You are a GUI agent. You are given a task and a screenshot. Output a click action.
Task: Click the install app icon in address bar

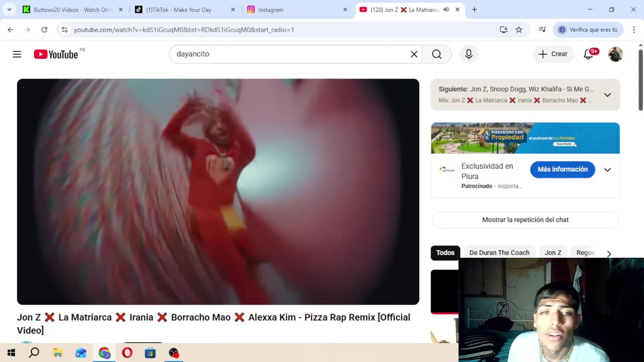(504, 30)
